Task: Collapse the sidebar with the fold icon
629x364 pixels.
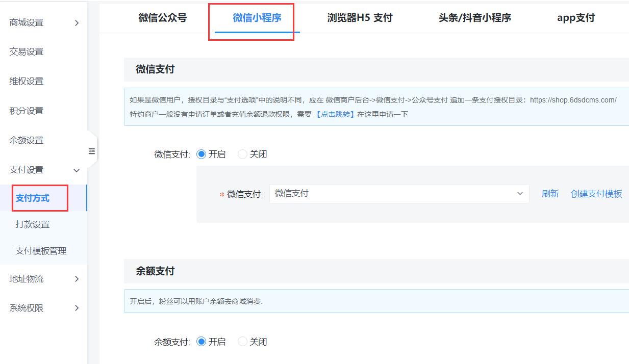Action: tap(92, 151)
